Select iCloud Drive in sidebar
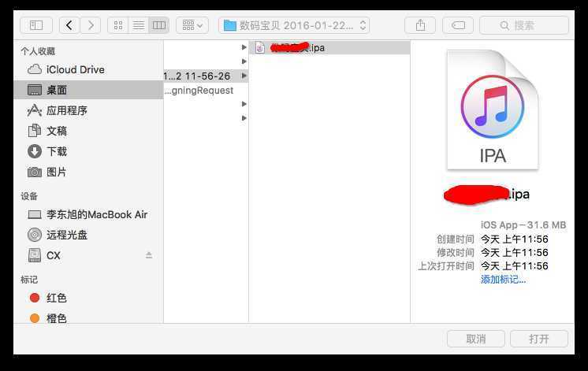The width and height of the screenshot is (588, 371). tap(88, 69)
